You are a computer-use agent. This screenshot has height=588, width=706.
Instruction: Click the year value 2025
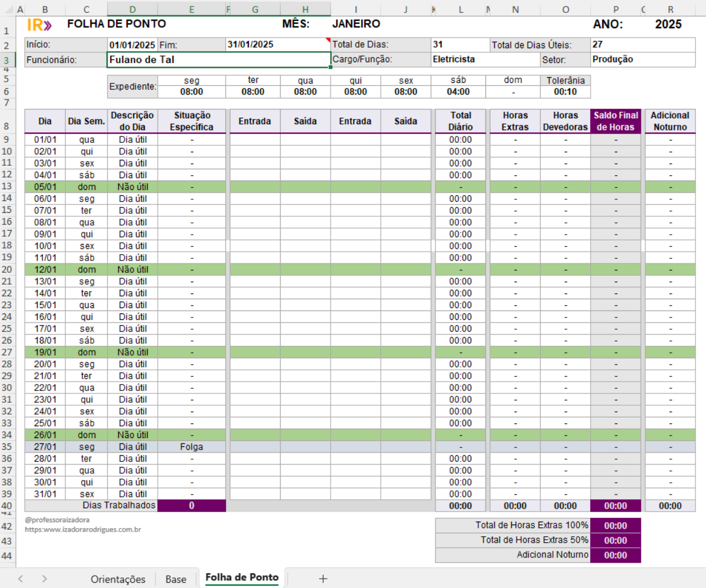coord(668,24)
